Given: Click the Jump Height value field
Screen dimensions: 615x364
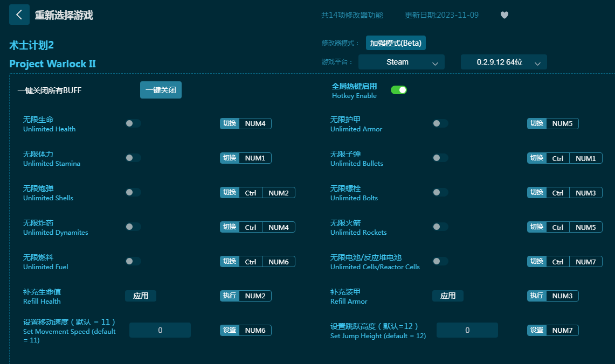Looking at the screenshot, I should pos(467,330).
